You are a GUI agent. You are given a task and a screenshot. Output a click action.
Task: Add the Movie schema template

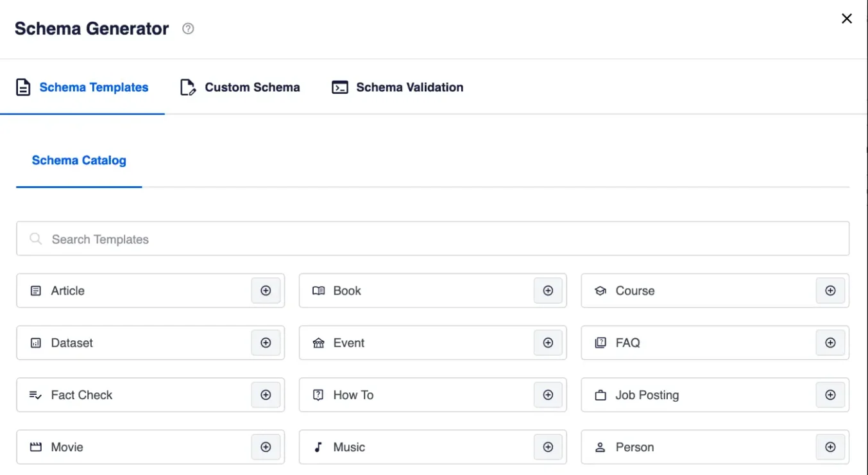click(x=266, y=447)
